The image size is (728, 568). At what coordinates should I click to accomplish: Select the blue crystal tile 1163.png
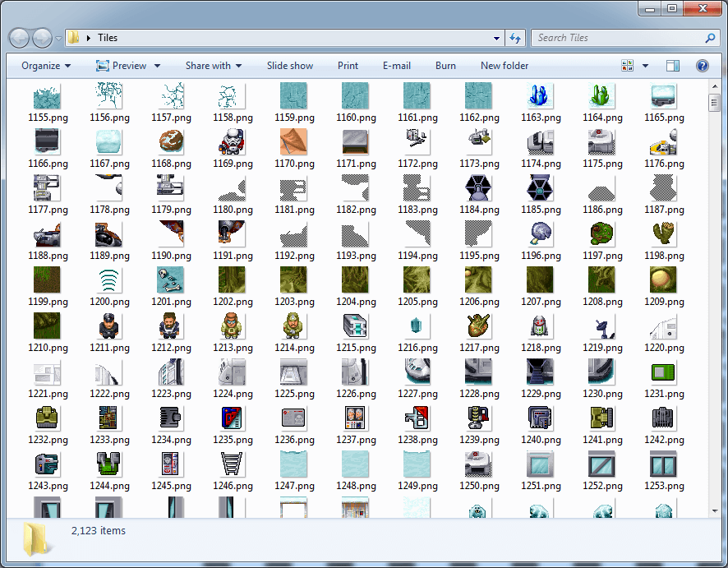pyautogui.click(x=541, y=96)
